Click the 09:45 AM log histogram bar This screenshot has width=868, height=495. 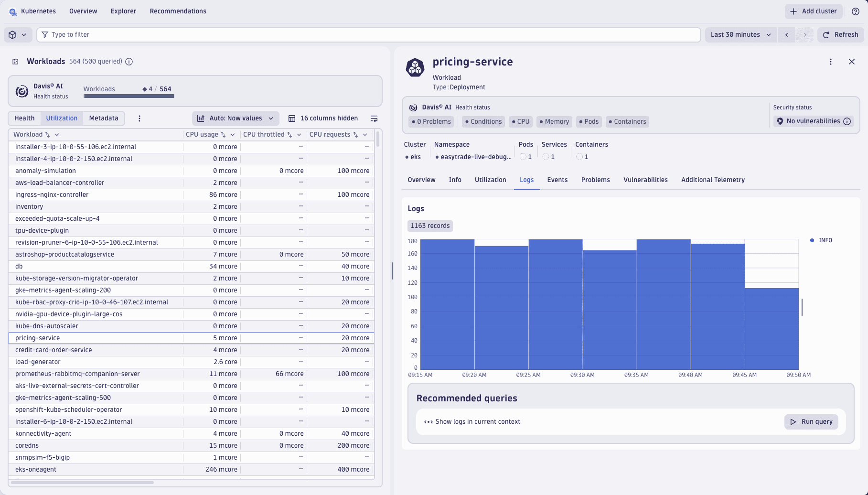(772, 329)
